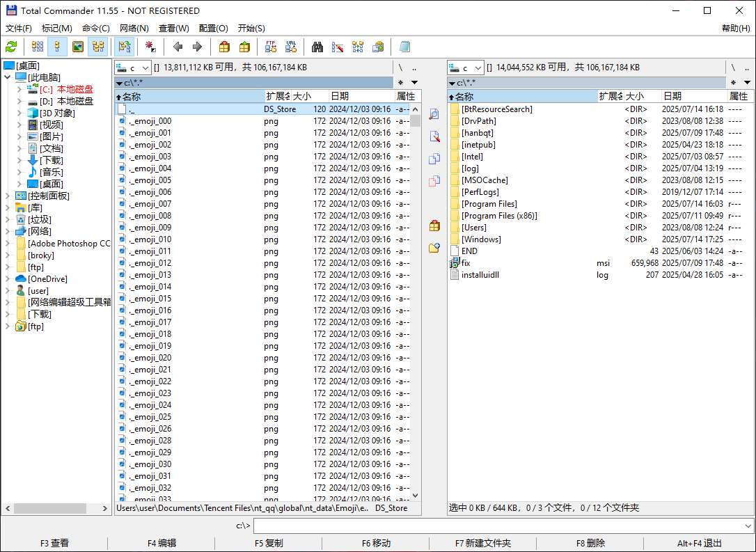Expand the [C:] 本地磁盘 tree node
This screenshot has width=756, height=552.
point(19,89)
